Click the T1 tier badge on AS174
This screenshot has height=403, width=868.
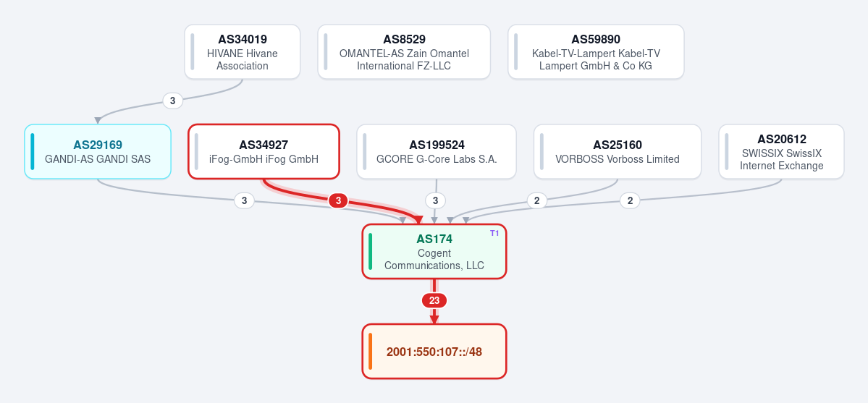coord(494,234)
